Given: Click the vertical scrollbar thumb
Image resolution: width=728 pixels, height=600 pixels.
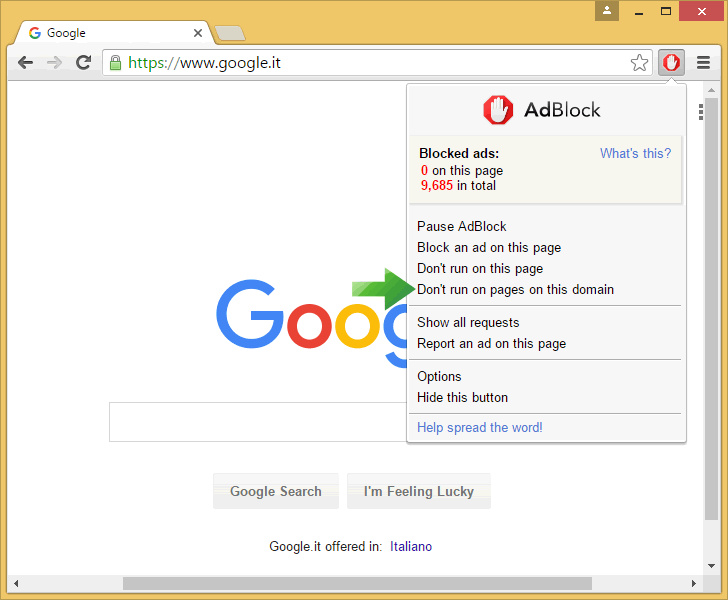Looking at the screenshot, I should click(x=711, y=309).
